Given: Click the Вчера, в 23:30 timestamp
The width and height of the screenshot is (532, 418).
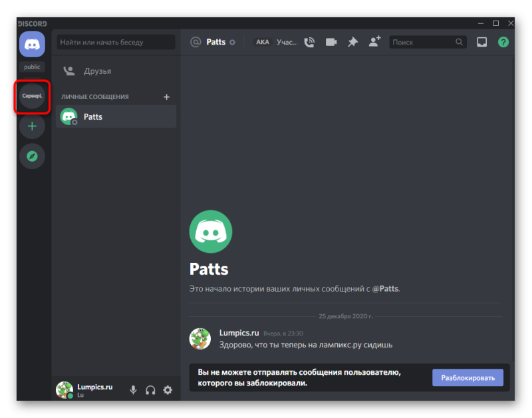Looking at the screenshot, I should (283, 333).
